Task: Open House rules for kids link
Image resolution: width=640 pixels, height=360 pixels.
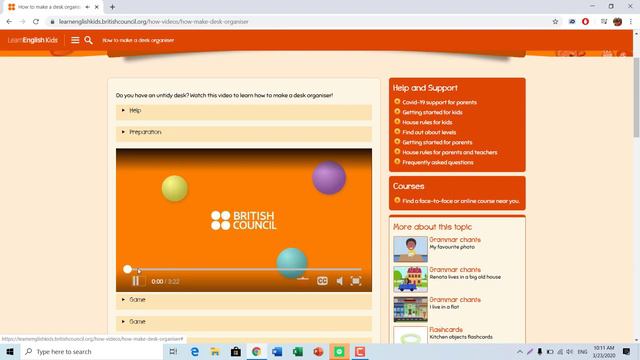Action: pos(427,122)
